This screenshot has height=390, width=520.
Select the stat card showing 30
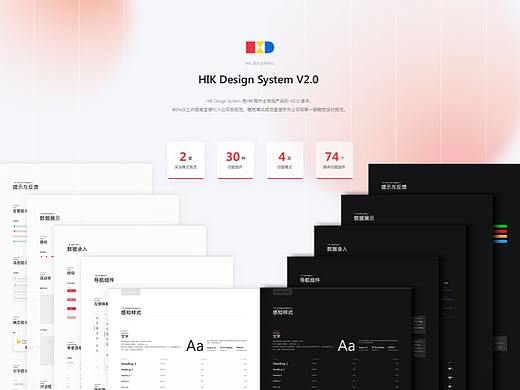click(x=235, y=160)
